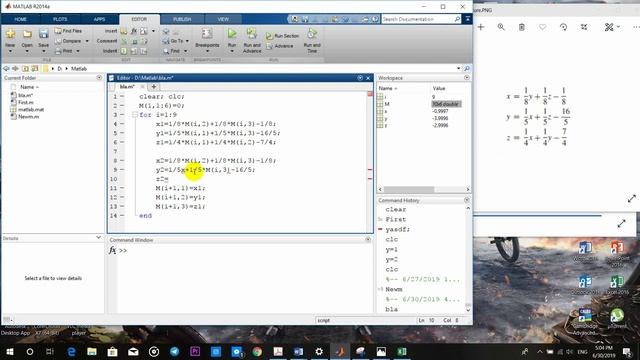Click 'Newm' entry in Command History
The width and height of the screenshot is (640, 360).
click(394, 289)
